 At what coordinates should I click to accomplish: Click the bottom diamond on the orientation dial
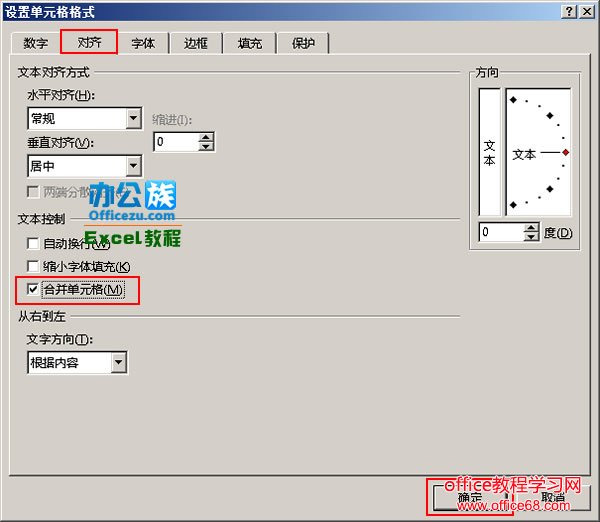click(x=514, y=205)
